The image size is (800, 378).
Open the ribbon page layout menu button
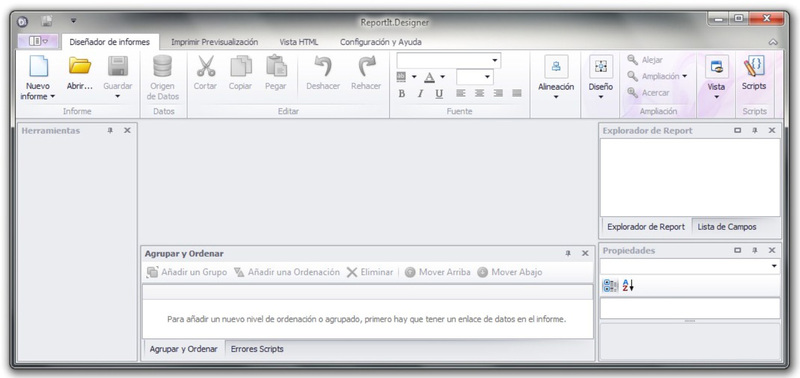(38, 42)
